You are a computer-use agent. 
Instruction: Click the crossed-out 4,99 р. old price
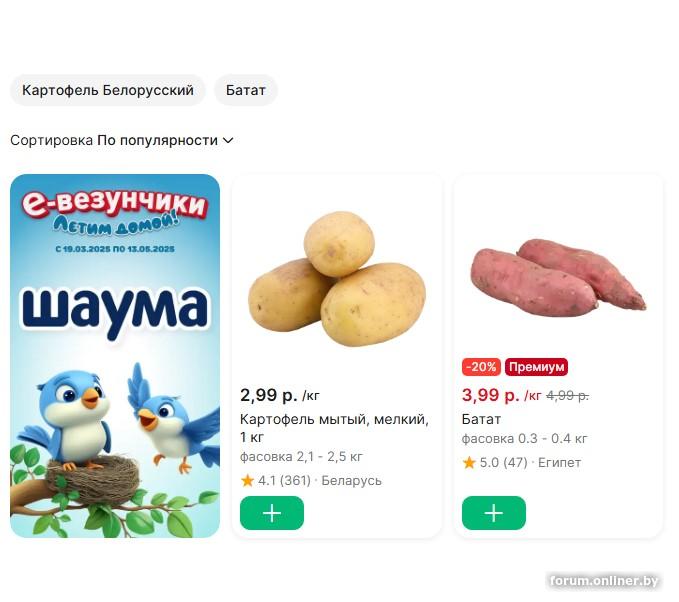pos(567,395)
